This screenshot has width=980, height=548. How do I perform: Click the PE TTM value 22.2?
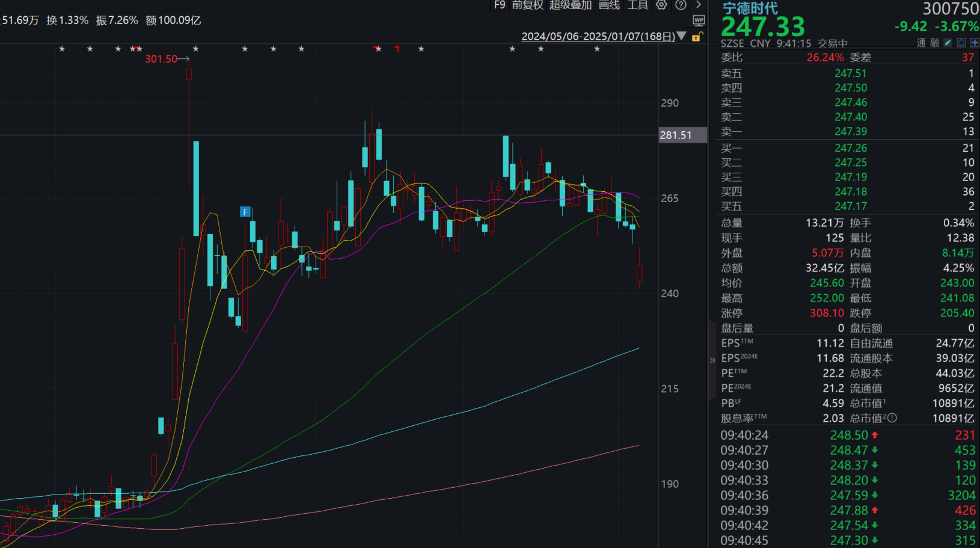pos(833,373)
